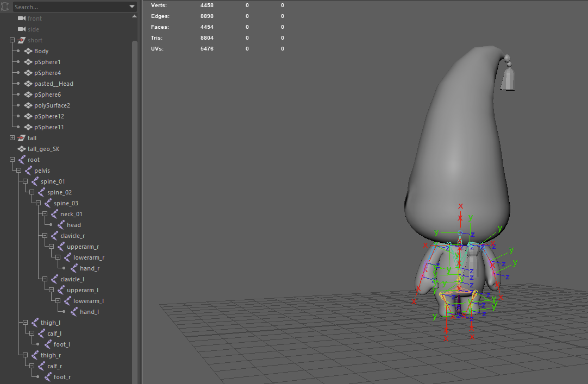Click the tall_geo_SK mesh icon
This screenshot has width=588, height=384.
point(21,149)
